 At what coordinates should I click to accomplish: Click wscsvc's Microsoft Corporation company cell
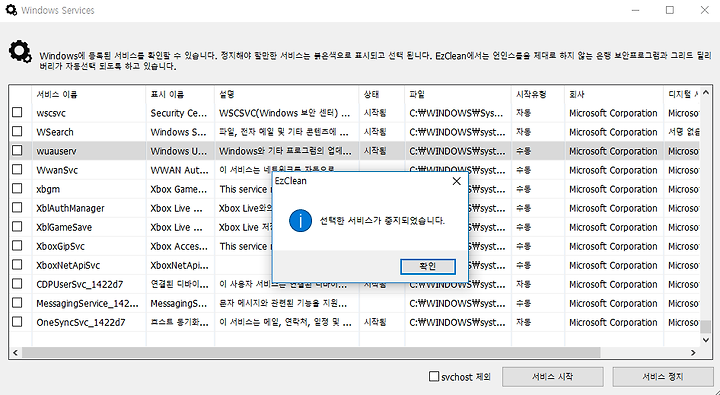tap(613, 113)
